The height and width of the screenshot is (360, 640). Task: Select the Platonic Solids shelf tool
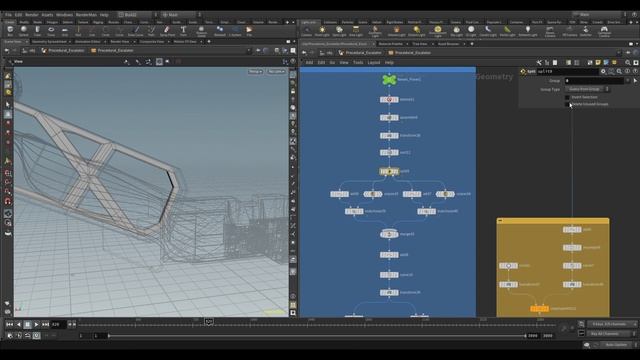coord(201,31)
